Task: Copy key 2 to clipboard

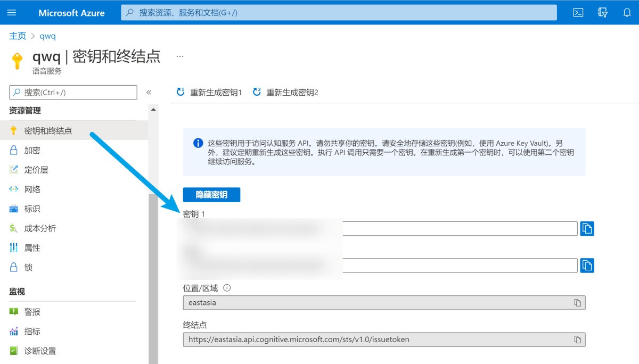Action: (587, 265)
